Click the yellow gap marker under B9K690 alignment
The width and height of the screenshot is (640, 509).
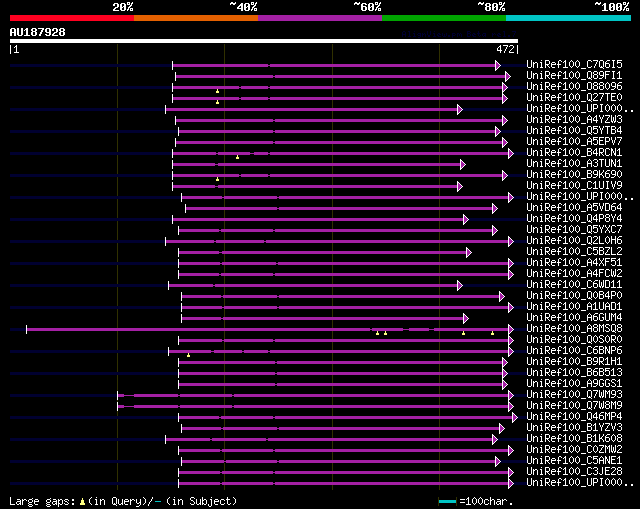coord(218,179)
